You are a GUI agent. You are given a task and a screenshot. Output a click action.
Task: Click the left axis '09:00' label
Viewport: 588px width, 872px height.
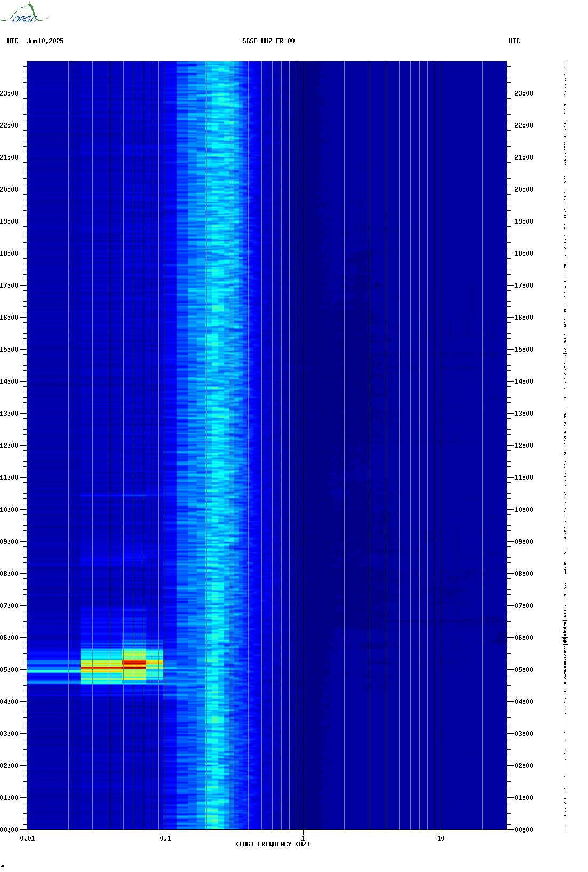click(9, 542)
